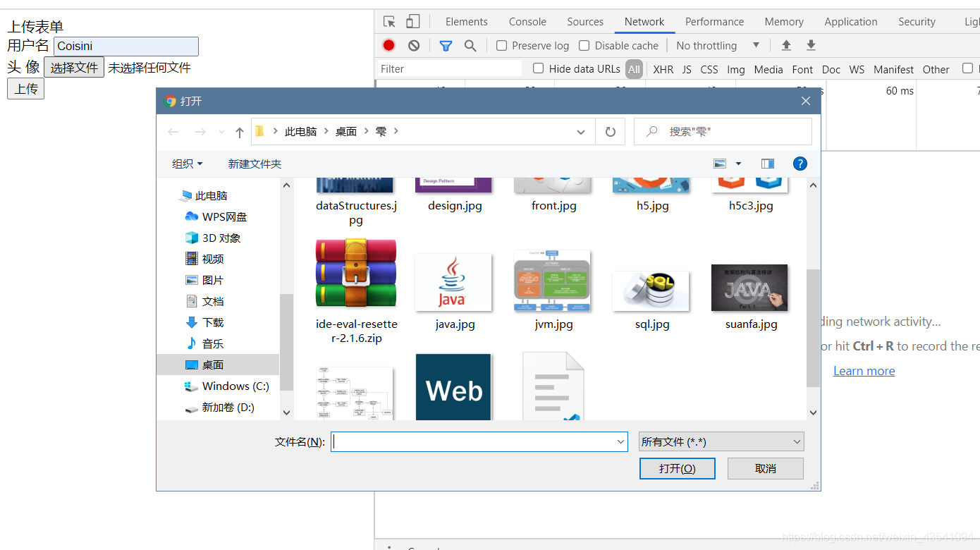Open the 组织 menu dropdown
The width and height of the screenshot is (980, 550).
point(188,164)
